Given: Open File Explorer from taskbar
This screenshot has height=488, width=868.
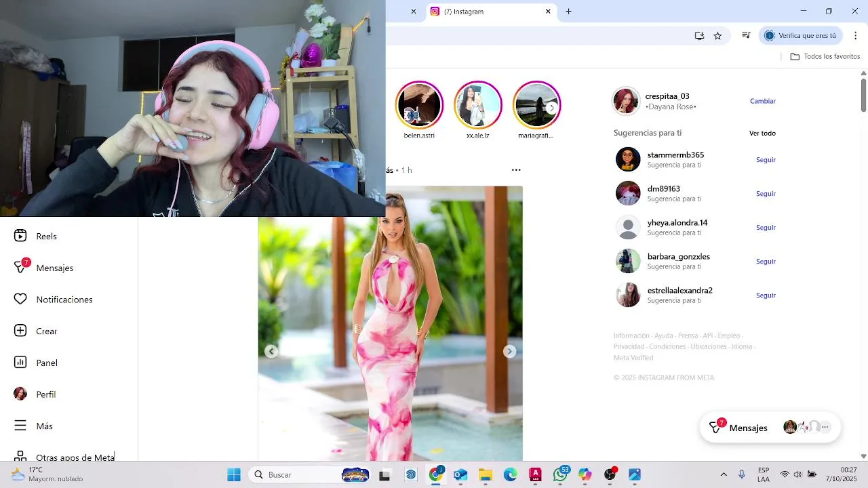Looking at the screenshot, I should coord(486,474).
